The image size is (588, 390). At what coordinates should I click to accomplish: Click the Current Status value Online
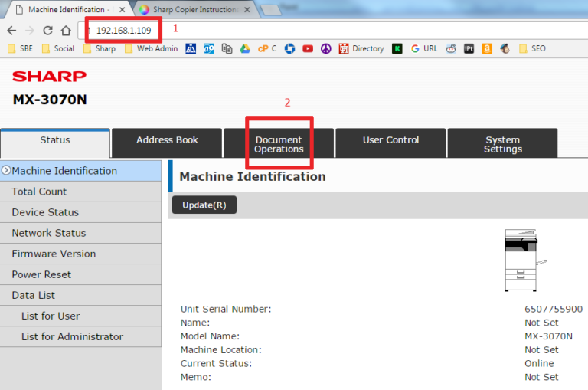(x=539, y=363)
